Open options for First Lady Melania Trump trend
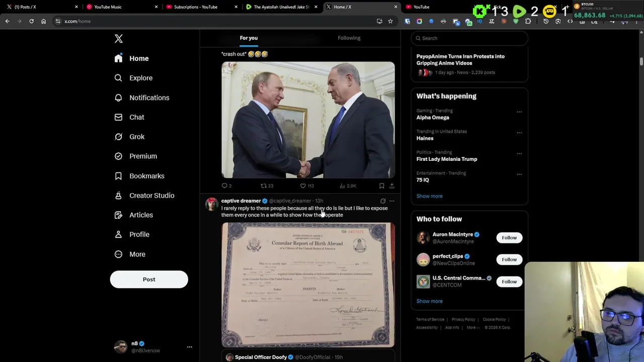 [519, 153]
